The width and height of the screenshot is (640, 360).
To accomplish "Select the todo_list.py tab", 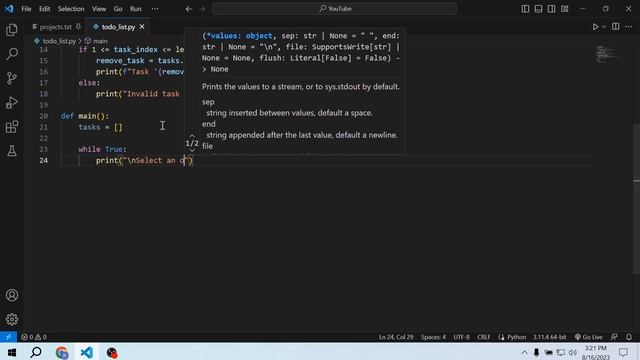I will point(118,27).
